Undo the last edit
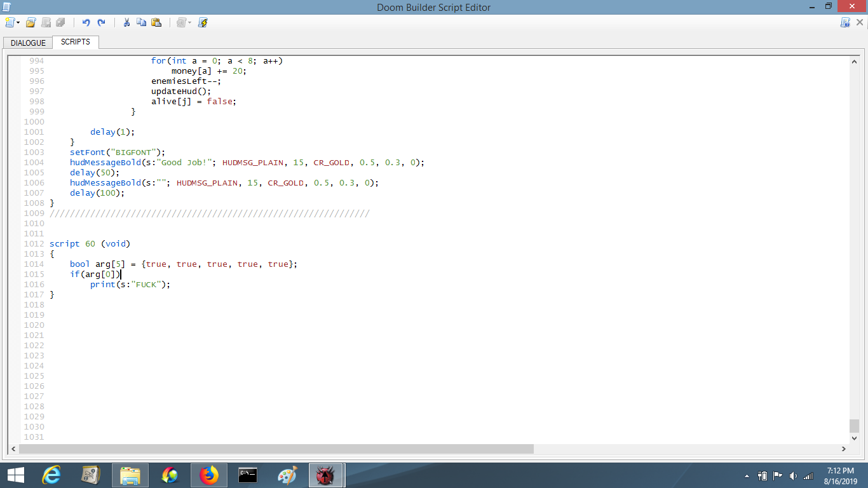868x488 pixels. coord(86,22)
